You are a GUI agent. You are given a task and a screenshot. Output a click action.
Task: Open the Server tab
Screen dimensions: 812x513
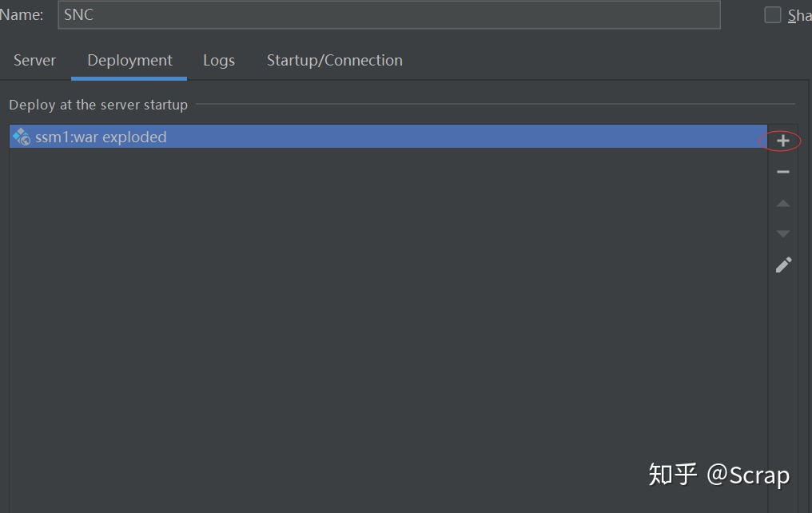coord(34,61)
